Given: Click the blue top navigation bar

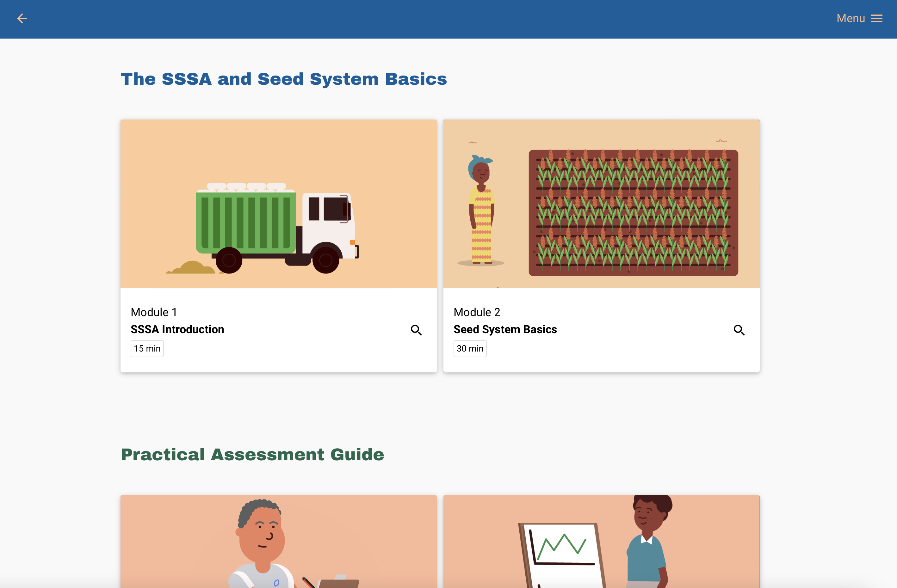Looking at the screenshot, I should pos(448,19).
